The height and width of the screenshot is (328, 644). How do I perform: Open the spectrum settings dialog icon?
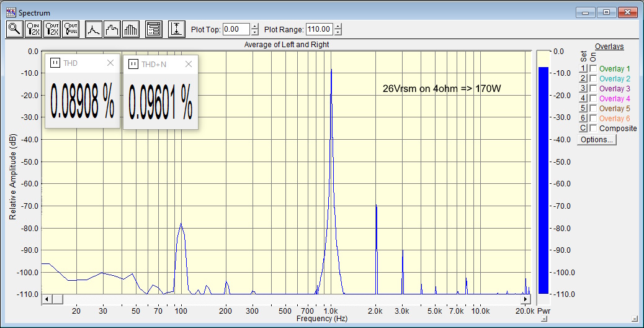[x=153, y=29]
